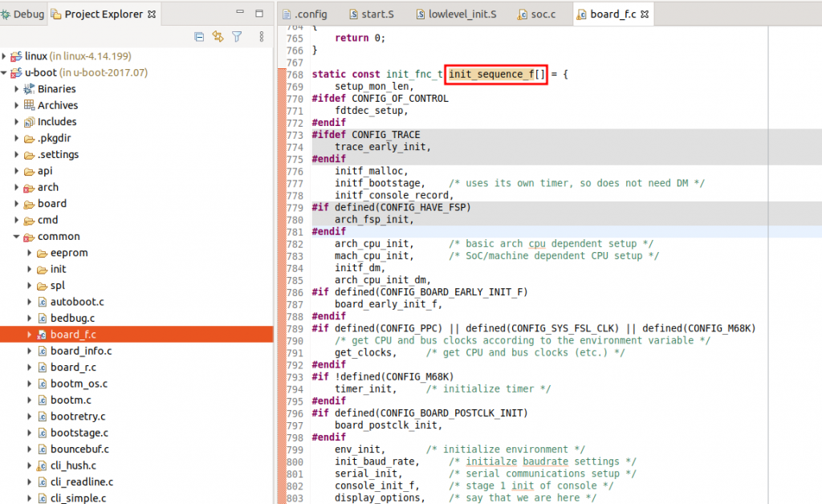Minimize the Project Explorer panel
Viewport: 822px width, 504px height.
(x=242, y=14)
